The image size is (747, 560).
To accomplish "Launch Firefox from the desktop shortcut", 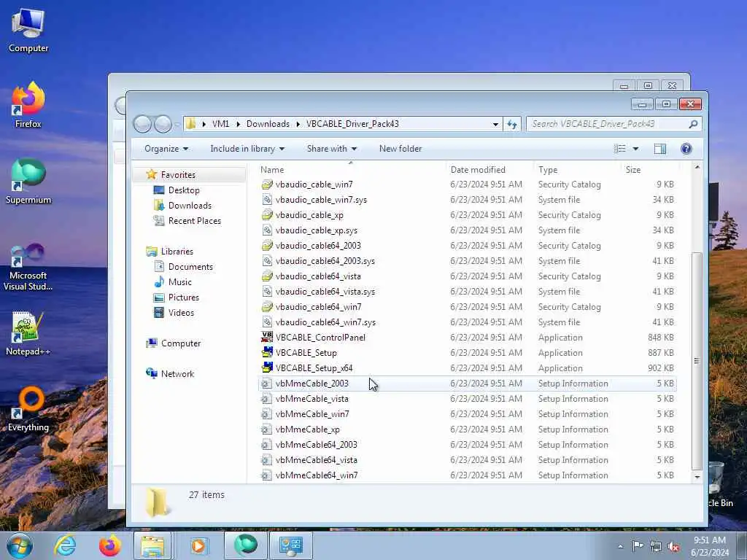I will (28, 105).
